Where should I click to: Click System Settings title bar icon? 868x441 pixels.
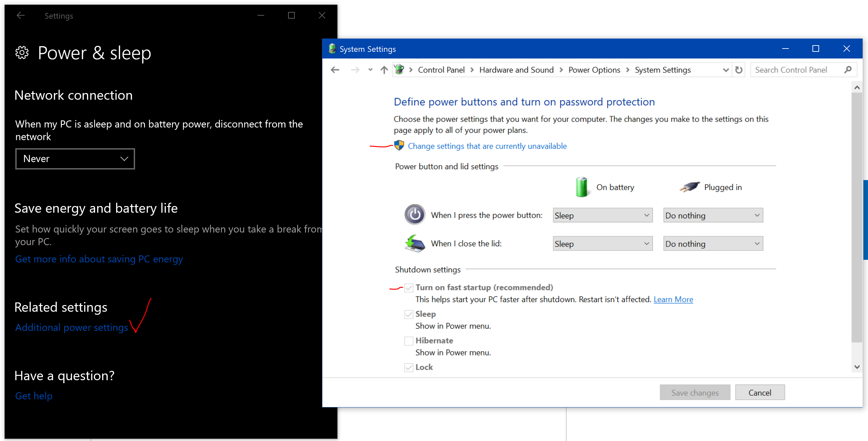click(332, 49)
